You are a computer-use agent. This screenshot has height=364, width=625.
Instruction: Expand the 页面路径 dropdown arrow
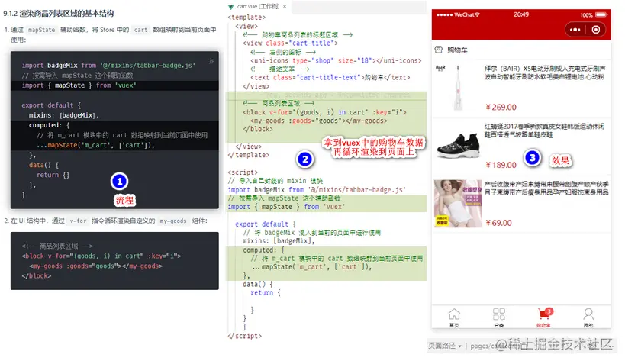click(x=459, y=346)
